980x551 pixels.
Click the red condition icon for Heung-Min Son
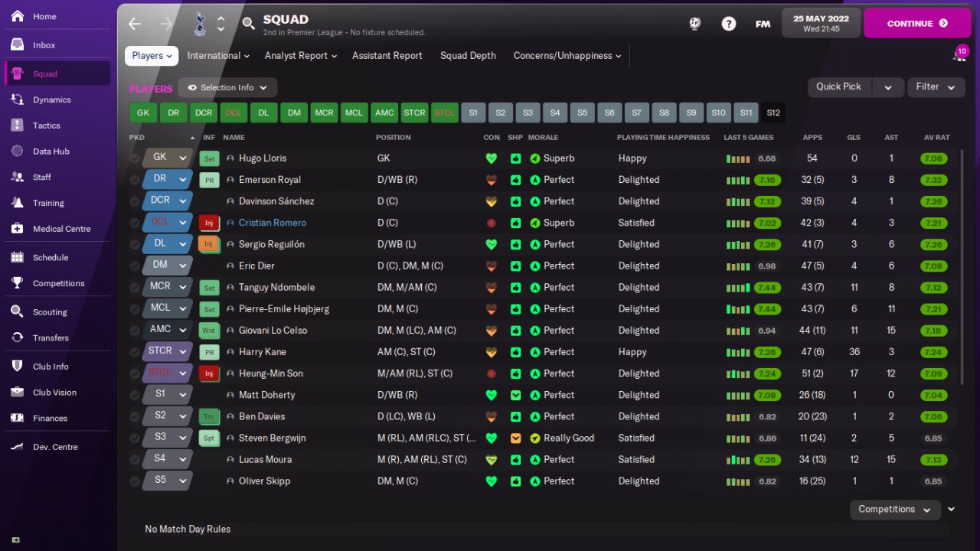coord(491,373)
